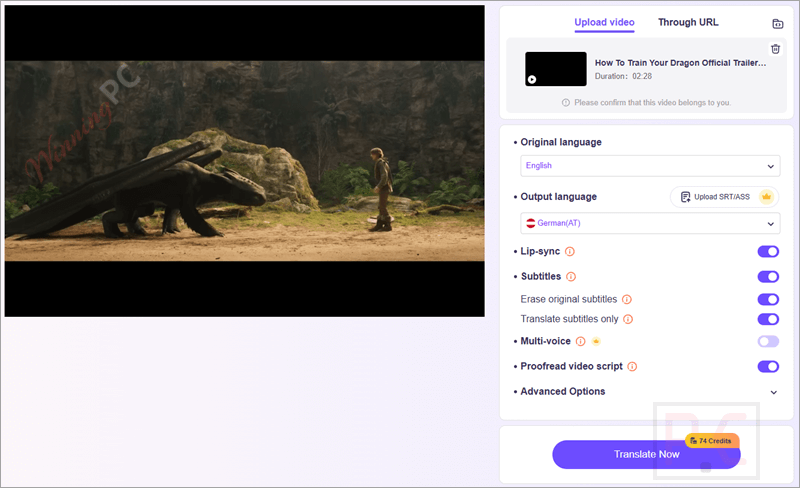Open the Original language English dropdown

[650, 166]
